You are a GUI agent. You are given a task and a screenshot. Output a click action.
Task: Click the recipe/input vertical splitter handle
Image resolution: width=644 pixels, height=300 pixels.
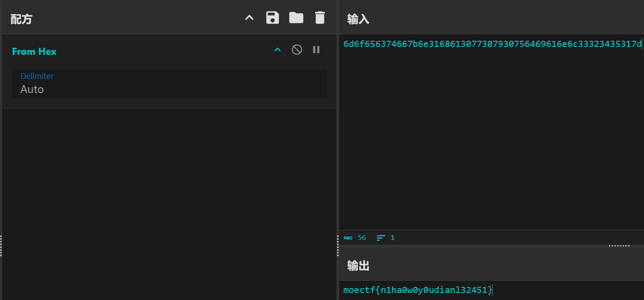point(337,246)
